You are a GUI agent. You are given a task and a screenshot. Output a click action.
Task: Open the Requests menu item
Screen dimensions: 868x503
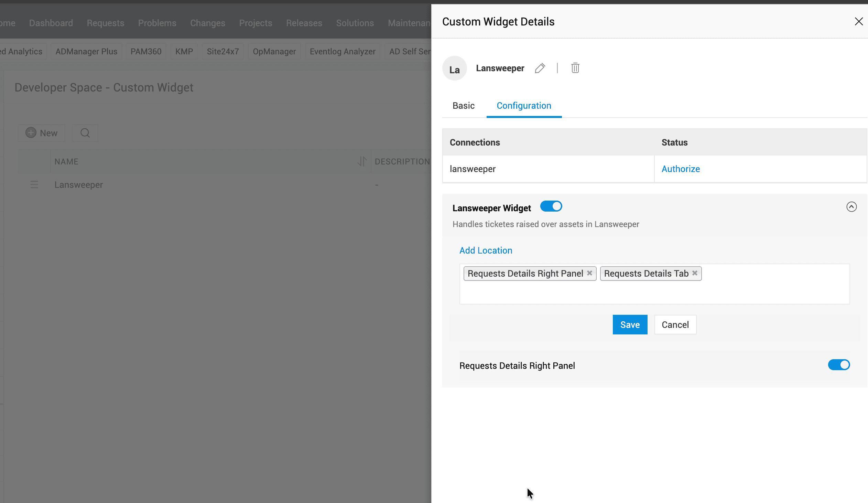[x=105, y=23]
